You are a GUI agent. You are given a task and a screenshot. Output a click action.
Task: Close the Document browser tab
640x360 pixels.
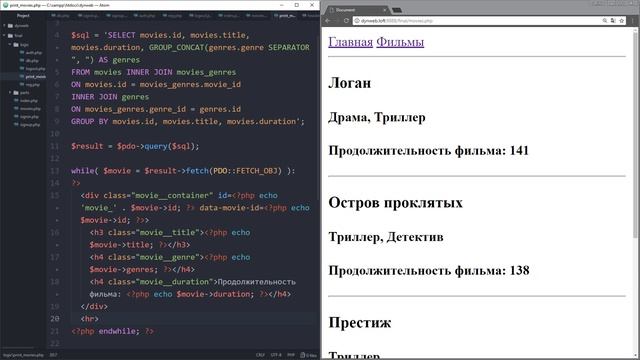(384, 10)
